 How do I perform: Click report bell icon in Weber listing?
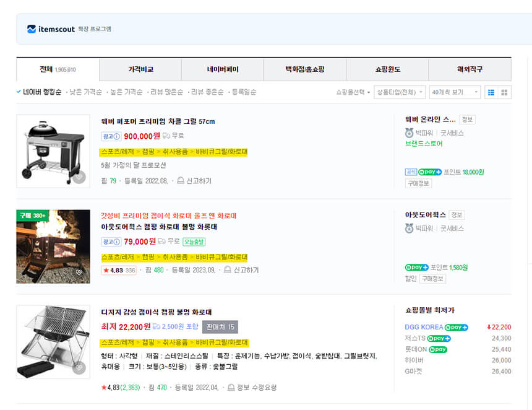(x=181, y=180)
